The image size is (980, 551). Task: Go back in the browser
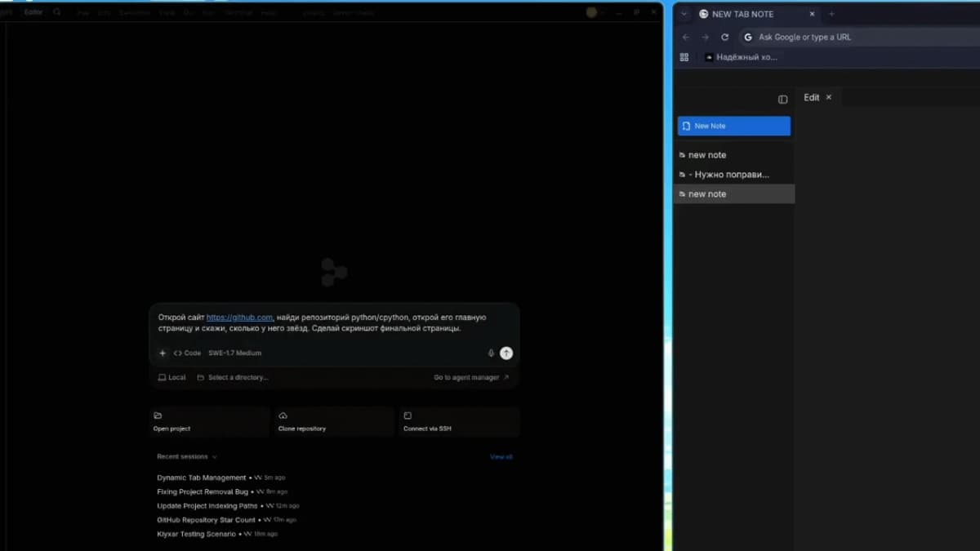click(x=686, y=37)
